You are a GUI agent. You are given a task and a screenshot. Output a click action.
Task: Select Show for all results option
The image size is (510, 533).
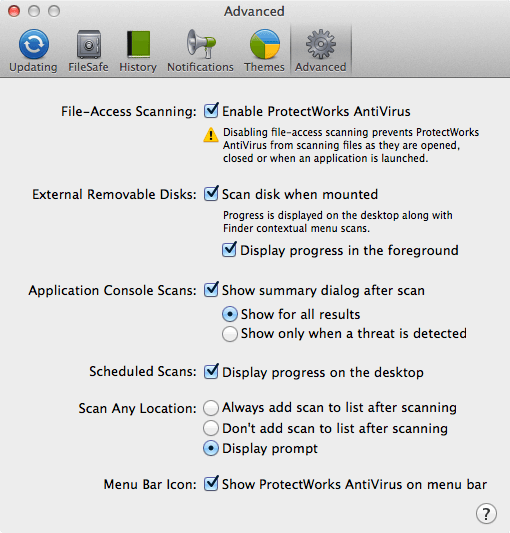(x=230, y=314)
